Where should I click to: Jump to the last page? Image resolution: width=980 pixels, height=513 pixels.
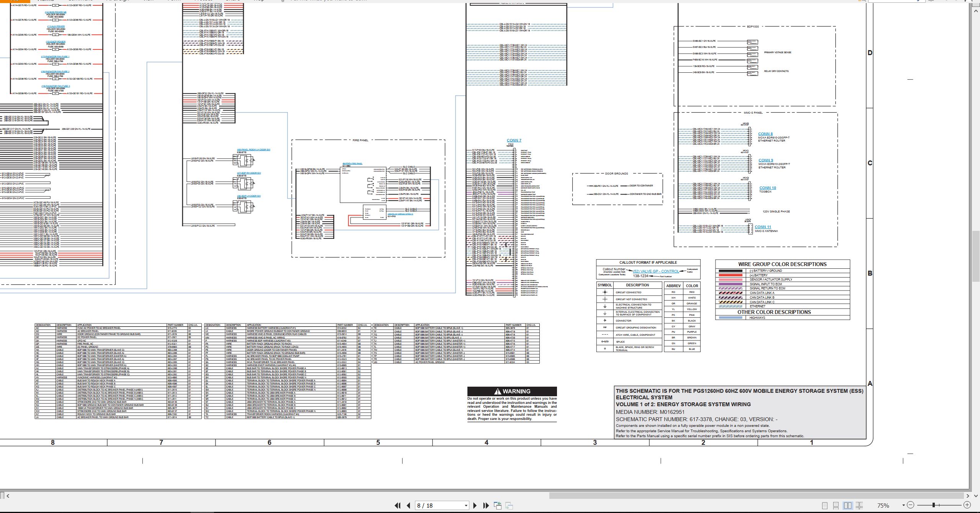[x=486, y=505]
